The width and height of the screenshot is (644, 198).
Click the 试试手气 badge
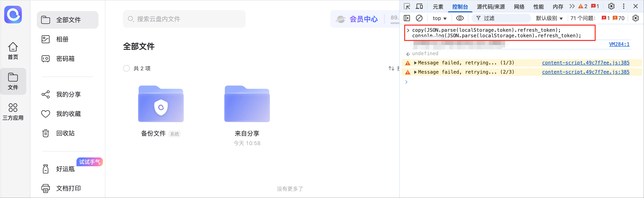[x=90, y=162]
